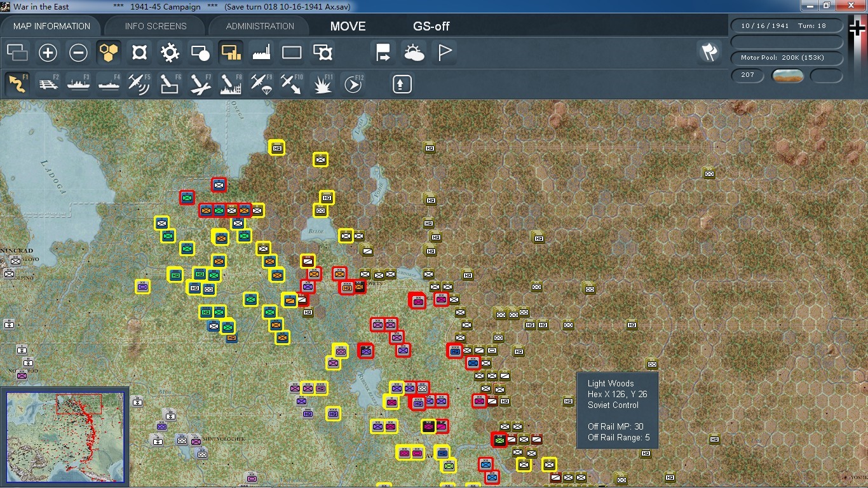Select F9 air transport mode
The image size is (868, 488).
point(261,83)
